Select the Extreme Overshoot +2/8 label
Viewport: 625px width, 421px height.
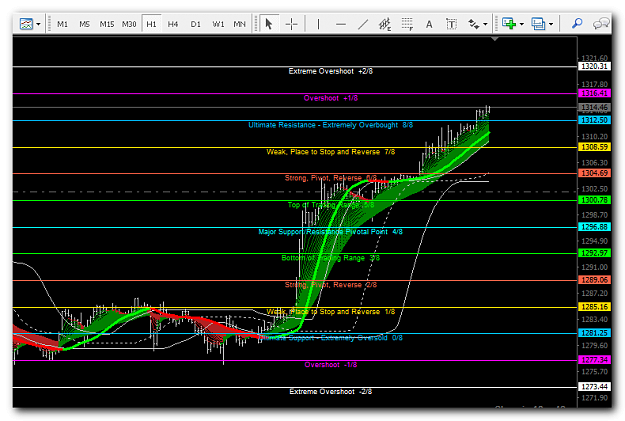[x=330, y=71]
